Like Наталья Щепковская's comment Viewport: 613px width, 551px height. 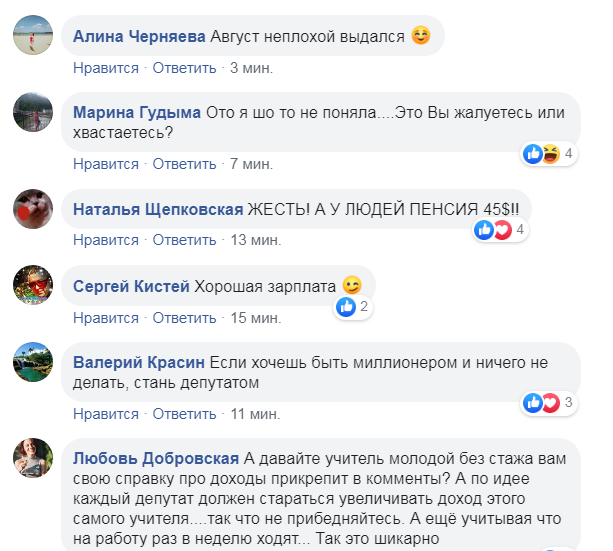point(106,240)
